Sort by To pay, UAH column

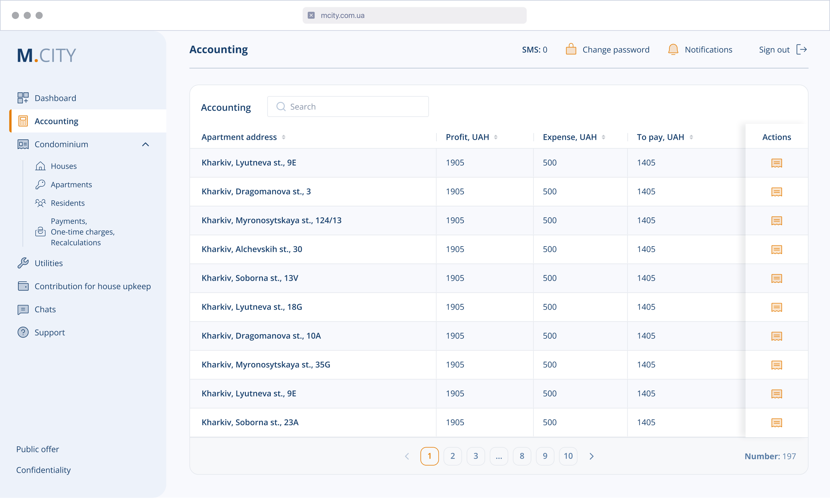691,137
